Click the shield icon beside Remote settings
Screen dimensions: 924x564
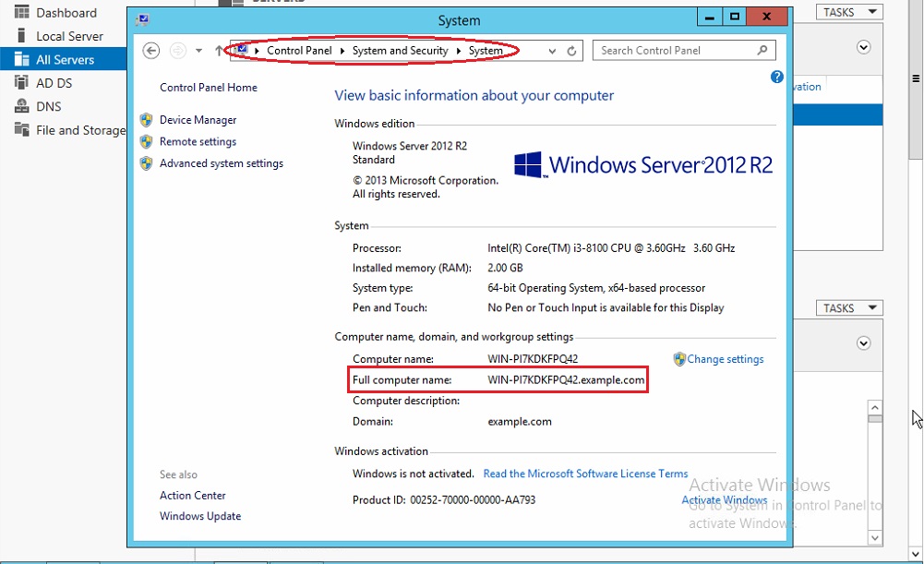(x=146, y=142)
